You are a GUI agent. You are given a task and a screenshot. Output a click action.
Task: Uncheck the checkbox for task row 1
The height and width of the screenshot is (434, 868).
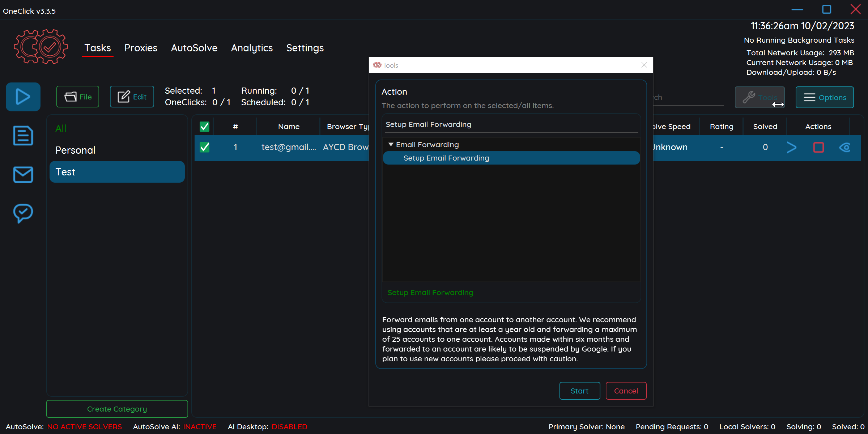coord(204,147)
